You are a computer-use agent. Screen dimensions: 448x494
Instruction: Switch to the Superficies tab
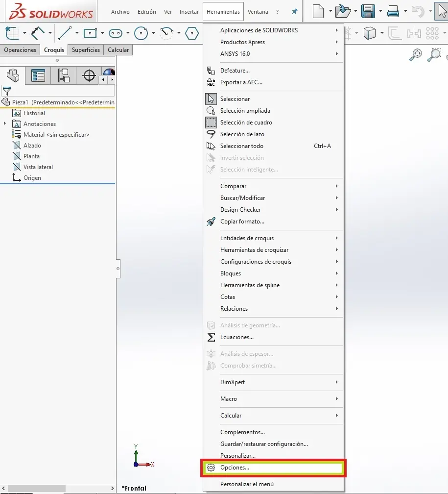[86, 49]
